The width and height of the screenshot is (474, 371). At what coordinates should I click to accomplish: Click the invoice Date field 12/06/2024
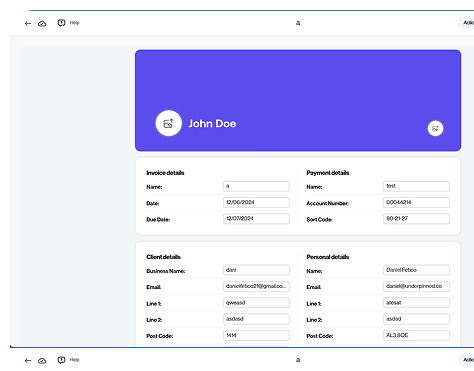(x=256, y=202)
